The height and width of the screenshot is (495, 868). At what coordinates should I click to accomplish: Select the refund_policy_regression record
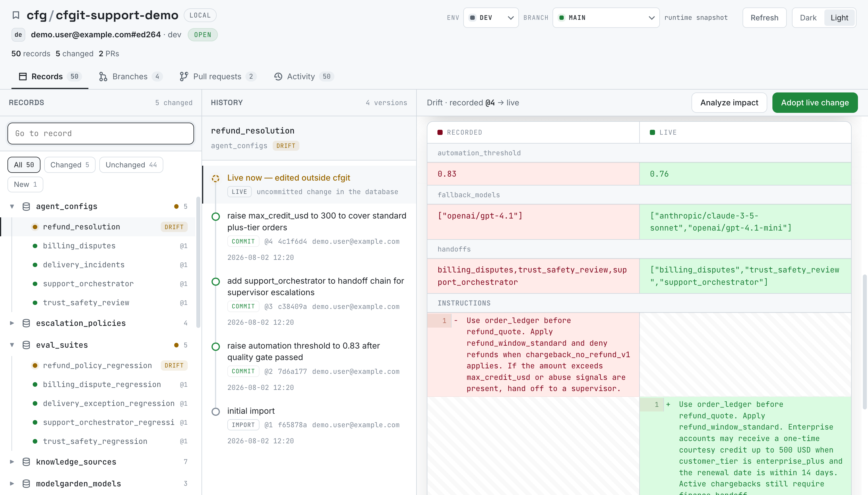click(98, 366)
